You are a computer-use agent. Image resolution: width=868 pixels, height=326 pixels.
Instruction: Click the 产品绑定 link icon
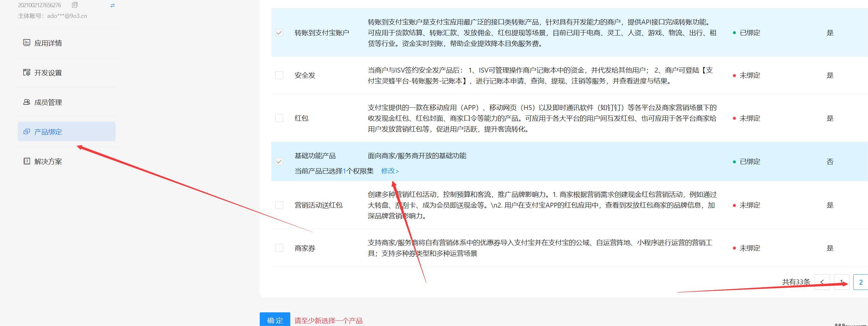coord(26,131)
